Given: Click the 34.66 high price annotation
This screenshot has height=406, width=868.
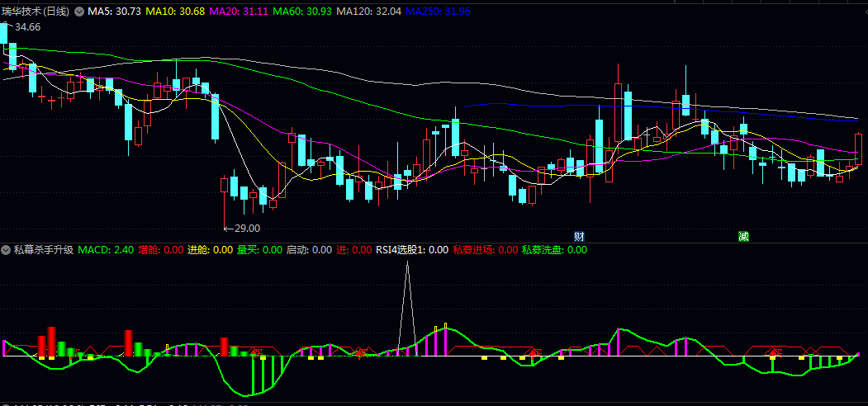Looking at the screenshot, I should click(26, 27).
